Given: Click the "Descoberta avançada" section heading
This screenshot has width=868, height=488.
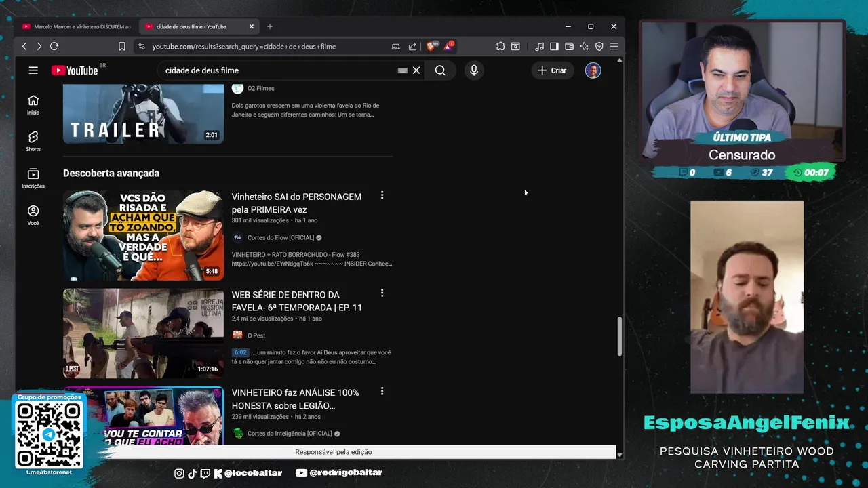Looking at the screenshot, I should coord(111,173).
